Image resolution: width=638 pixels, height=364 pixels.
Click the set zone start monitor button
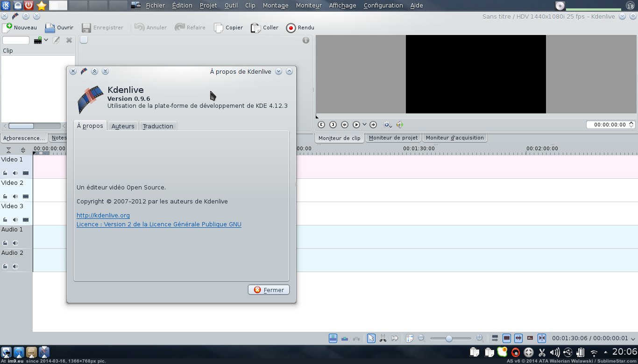321,125
